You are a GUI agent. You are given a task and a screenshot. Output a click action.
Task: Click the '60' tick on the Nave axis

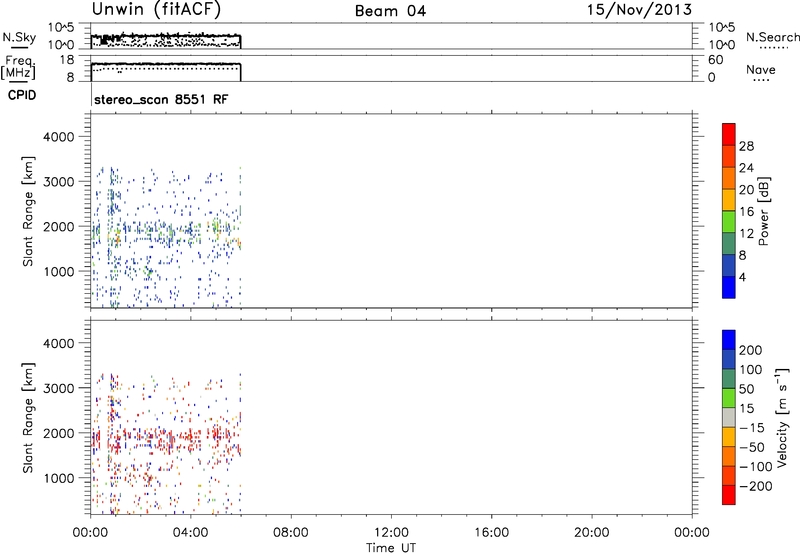(x=715, y=60)
